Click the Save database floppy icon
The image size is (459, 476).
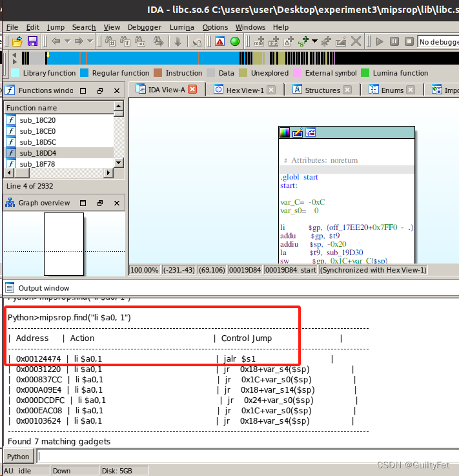(32, 41)
